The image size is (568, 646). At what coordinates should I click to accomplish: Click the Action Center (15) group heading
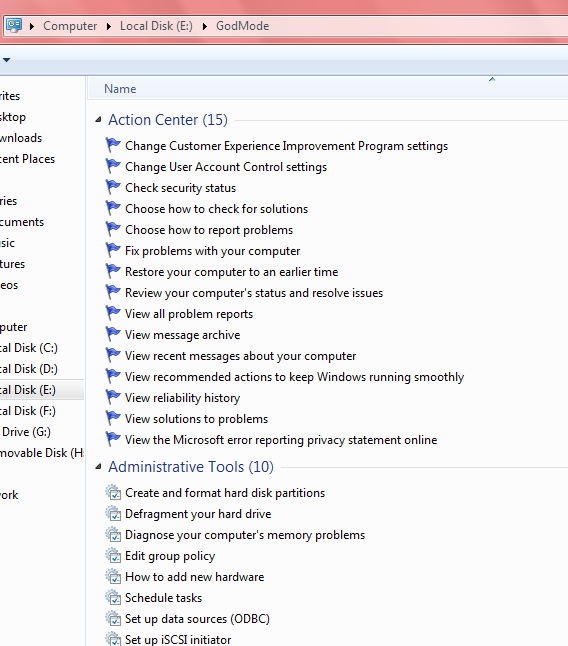tap(168, 120)
